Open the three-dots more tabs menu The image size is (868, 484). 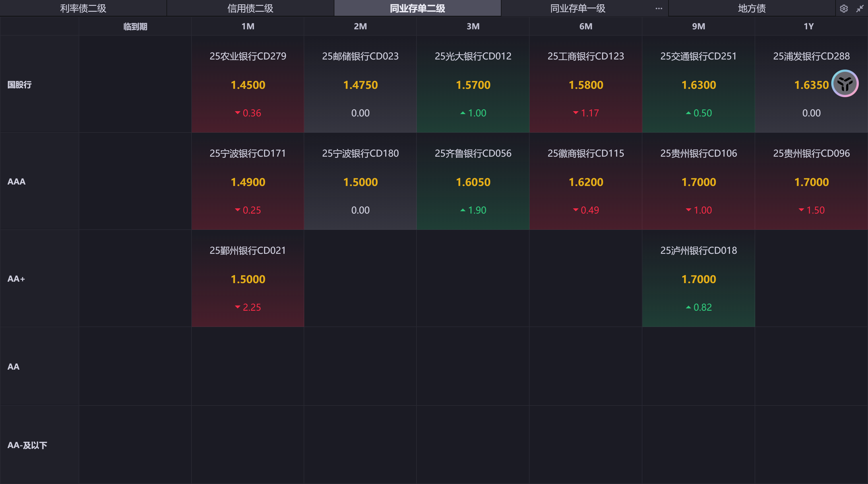[659, 8]
